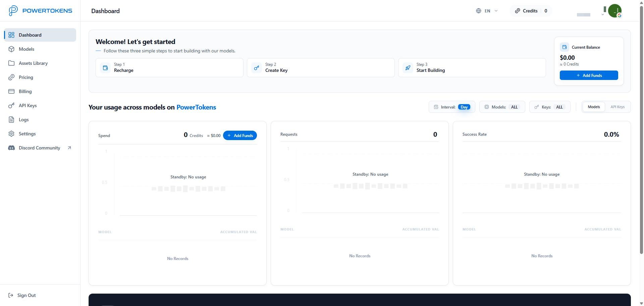Open the EN language dropdown
Viewport: 644px width, 306px height.
(487, 11)
